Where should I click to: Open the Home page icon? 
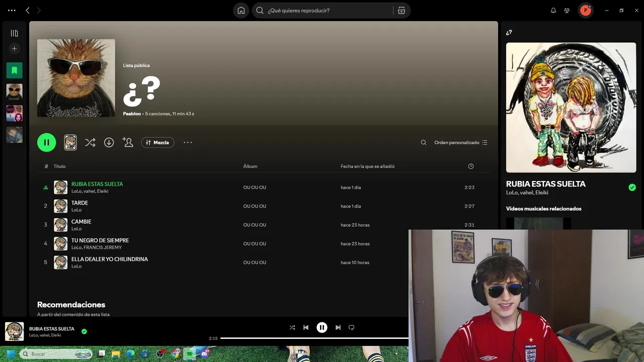tap(241, 11)
